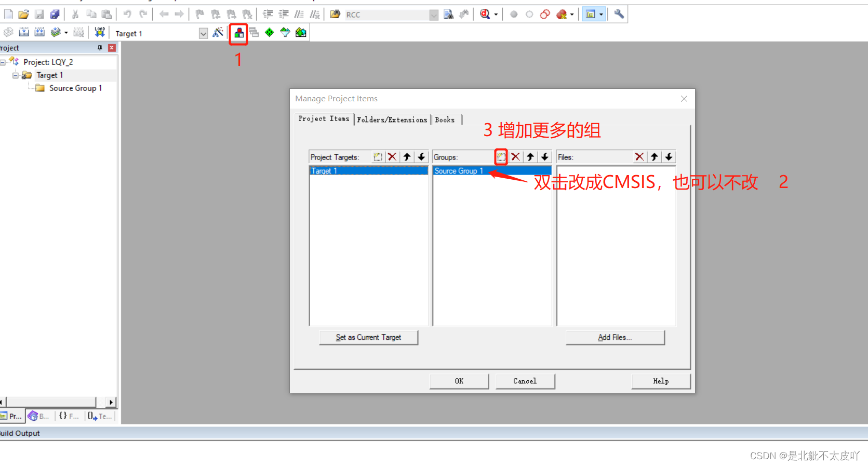Move Project Target up
Viewport: 868px width, 466px height.
tap(407, 157)
